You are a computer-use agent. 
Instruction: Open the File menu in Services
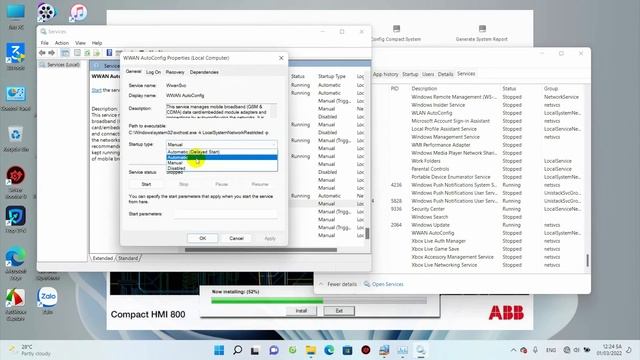[44, 43]
